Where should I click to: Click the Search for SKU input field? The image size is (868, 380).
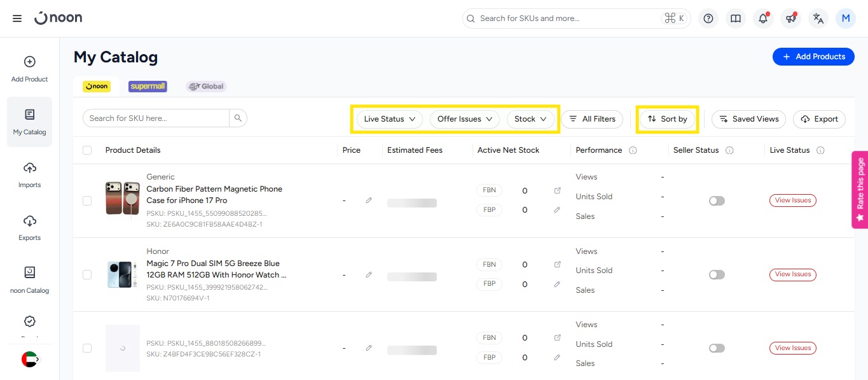click(156, 118)
